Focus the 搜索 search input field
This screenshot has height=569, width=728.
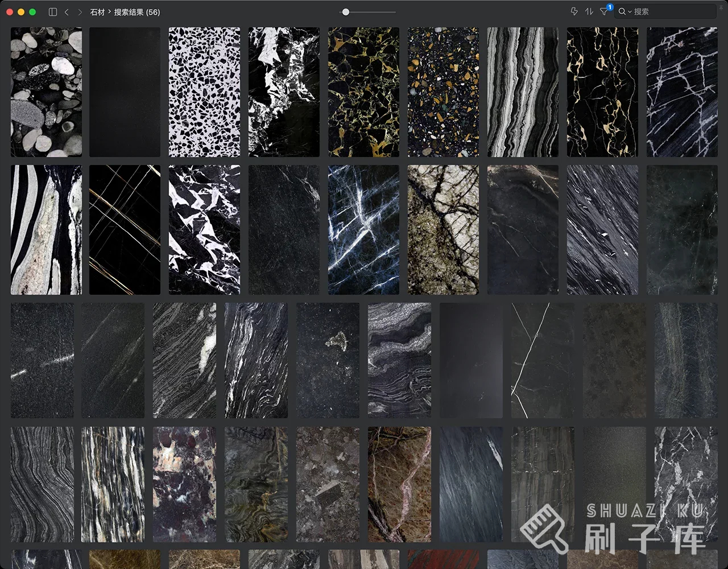point(671,12)
